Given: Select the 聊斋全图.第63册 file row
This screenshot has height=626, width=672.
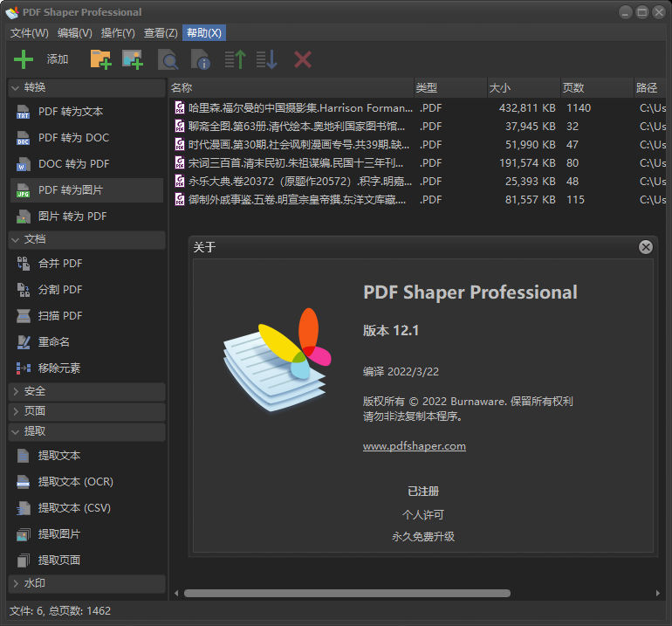Looking at the screenshot, I should 418,127.
